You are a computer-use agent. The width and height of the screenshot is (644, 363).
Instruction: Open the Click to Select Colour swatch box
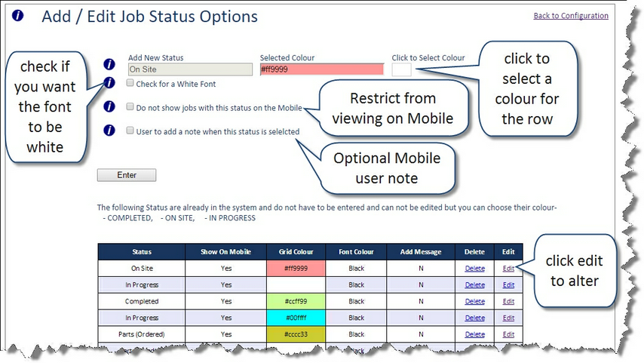[x=401, y=69]
